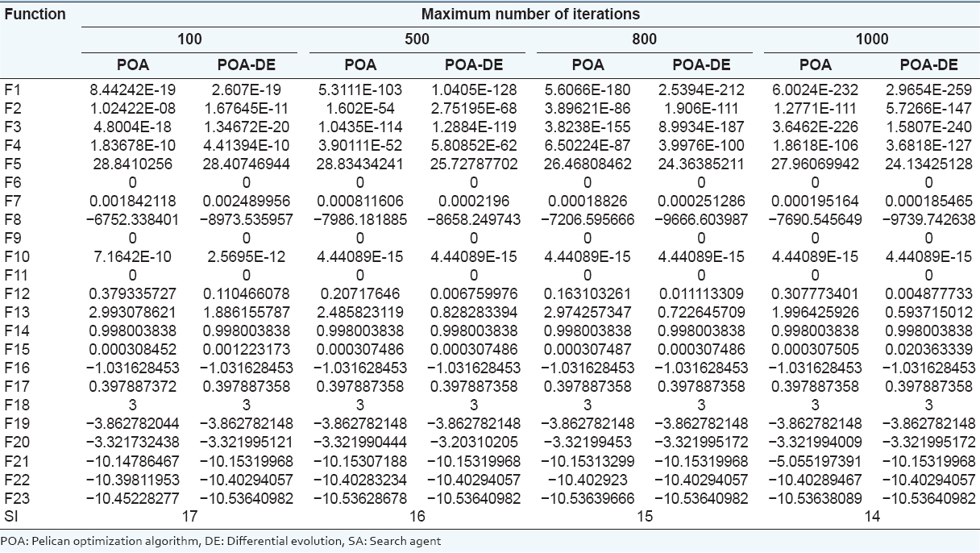Click the "Function" column header

click(x=33, y=14)
